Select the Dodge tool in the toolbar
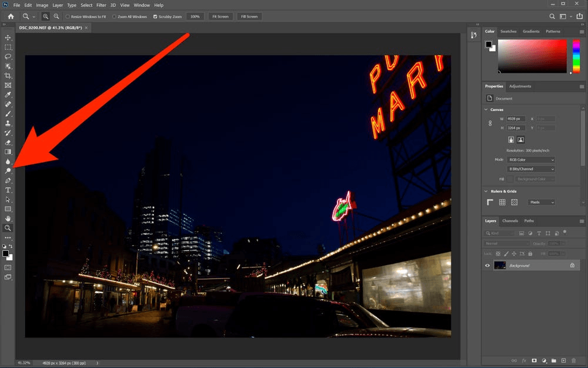Screen dimensions: 588x368 [8, 171]
